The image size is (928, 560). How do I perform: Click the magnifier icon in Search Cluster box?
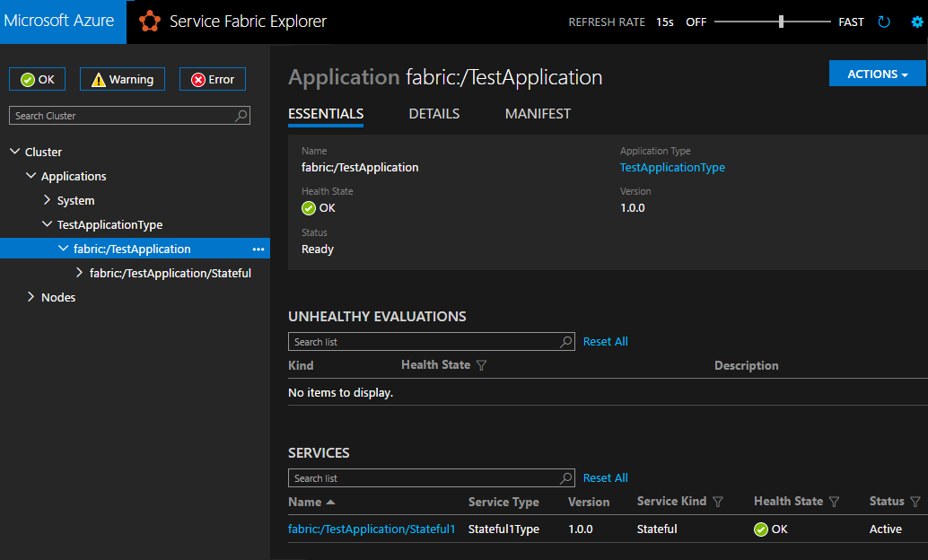(241, 115)
